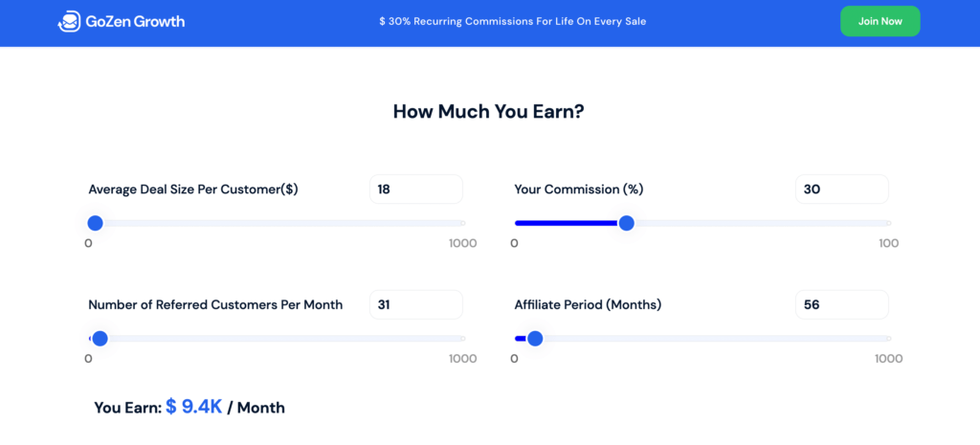Grab the Average Deal Size slider handle
The width and height of the screenshot is (980, 445).
pyautogui.click(x=95, y=223)
